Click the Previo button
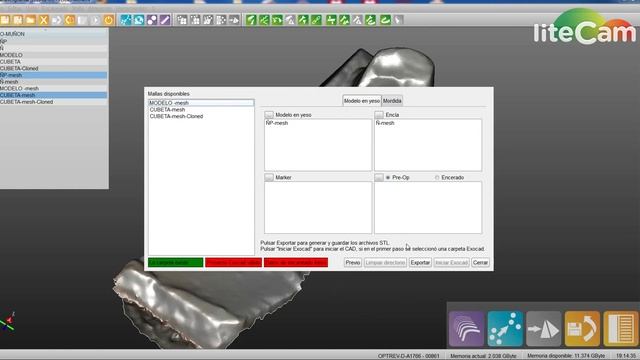 click(x=353, y=262)
